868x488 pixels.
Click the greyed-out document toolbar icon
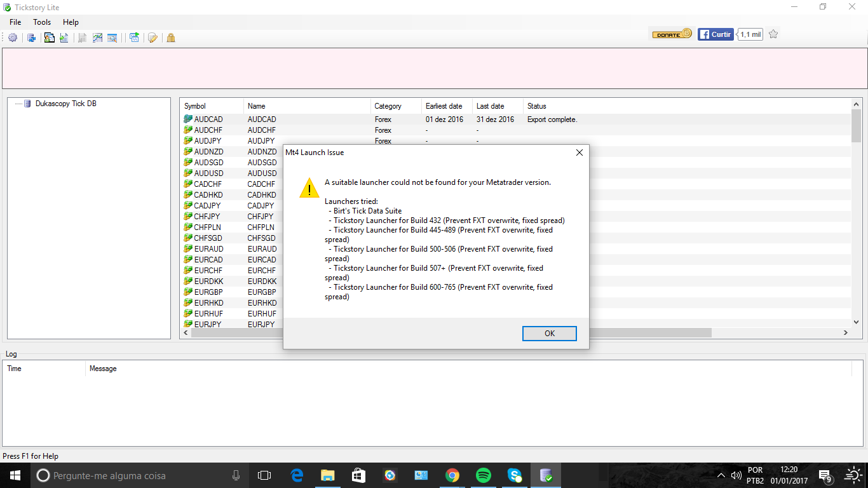point(83,37)
